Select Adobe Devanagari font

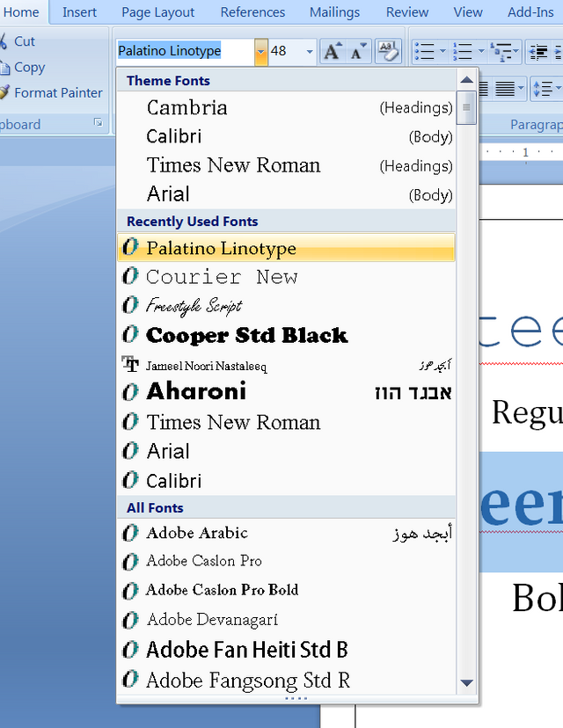pyautogui.click(x=286, y=619)
